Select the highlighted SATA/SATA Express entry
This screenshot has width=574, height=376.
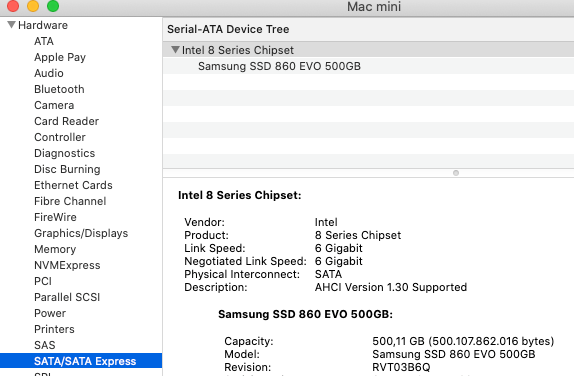81,361
